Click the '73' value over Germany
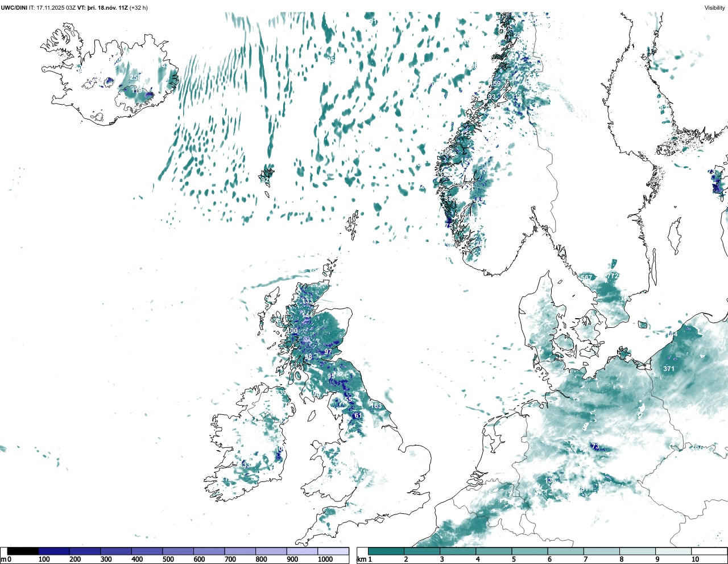 point(595,446)
